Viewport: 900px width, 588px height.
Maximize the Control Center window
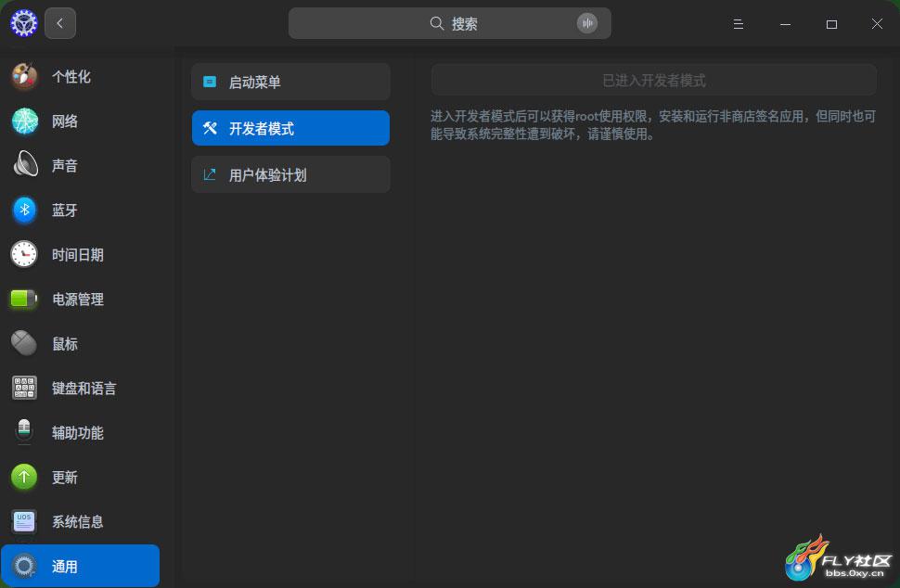(831, 24)
